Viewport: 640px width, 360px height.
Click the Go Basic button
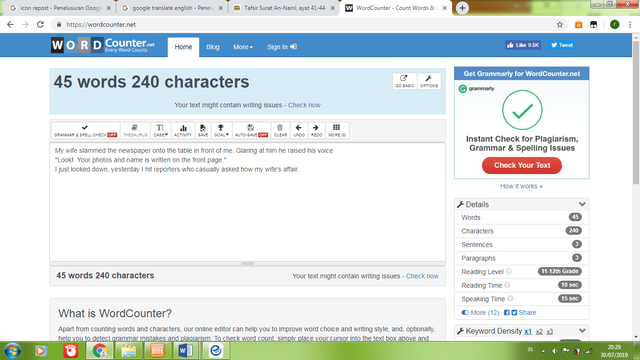404,81
